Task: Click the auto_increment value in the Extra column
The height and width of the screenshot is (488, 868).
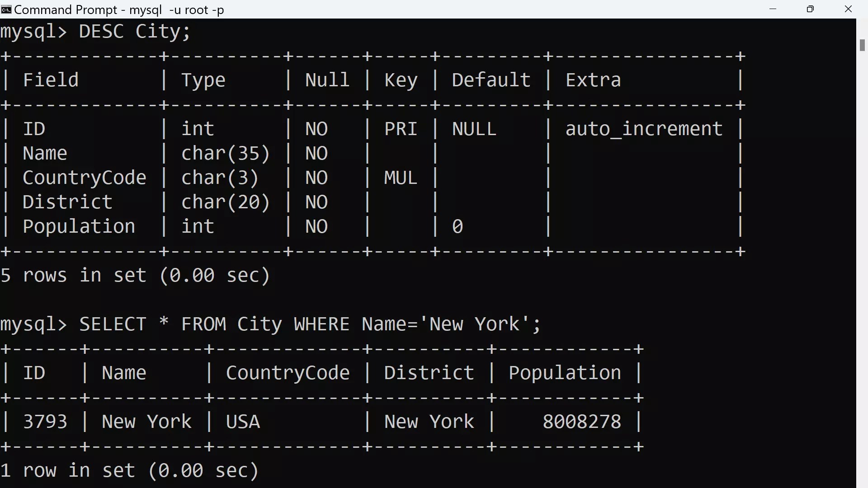Action: click(644, 128)
